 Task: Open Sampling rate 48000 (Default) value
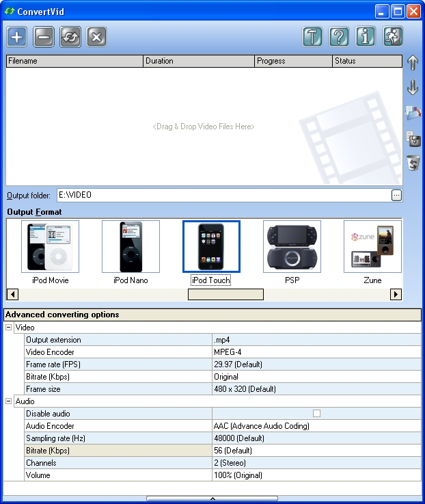click(316, 438)
